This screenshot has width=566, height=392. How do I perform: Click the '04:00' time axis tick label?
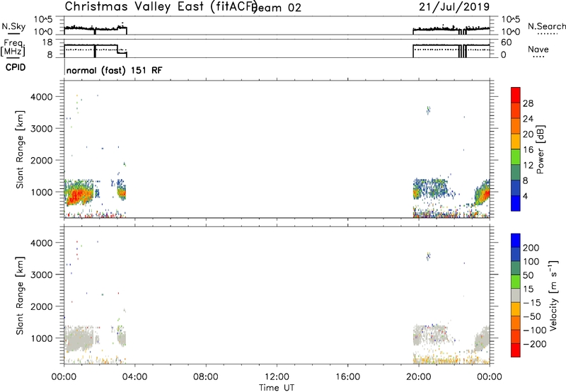pos(134,377)
